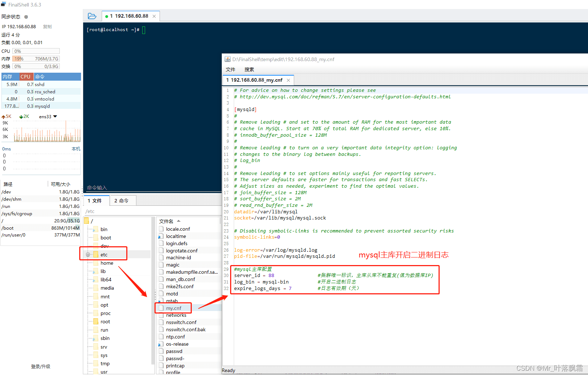Expand the etc folder tree node
The width and height of the screenshot is (588, 375).
point(88,255)
